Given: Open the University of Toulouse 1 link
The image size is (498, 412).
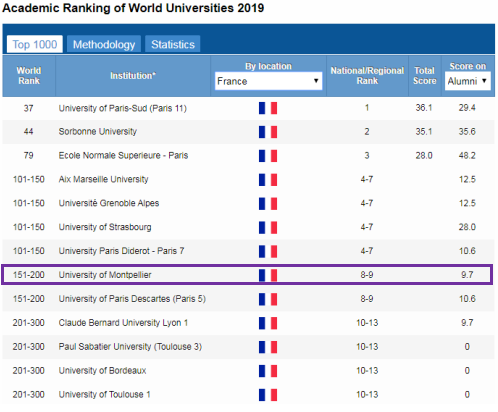Looking at the screenshot, I should click(104, 395).
